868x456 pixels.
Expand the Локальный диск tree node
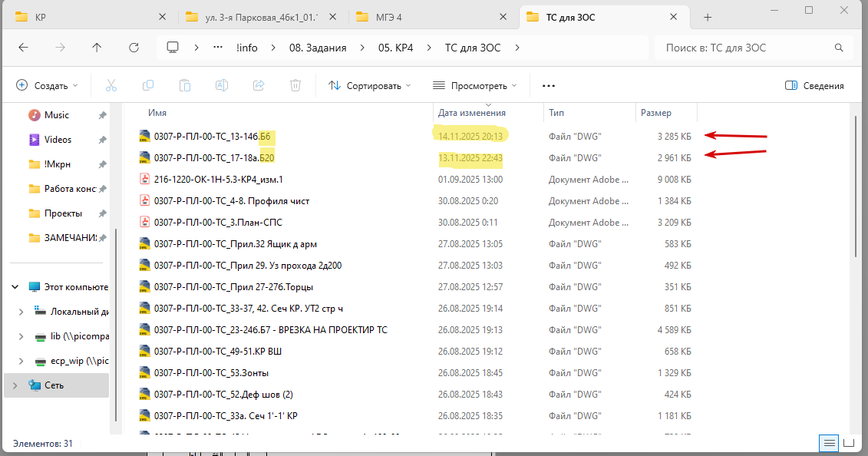(x=21, y=312)
